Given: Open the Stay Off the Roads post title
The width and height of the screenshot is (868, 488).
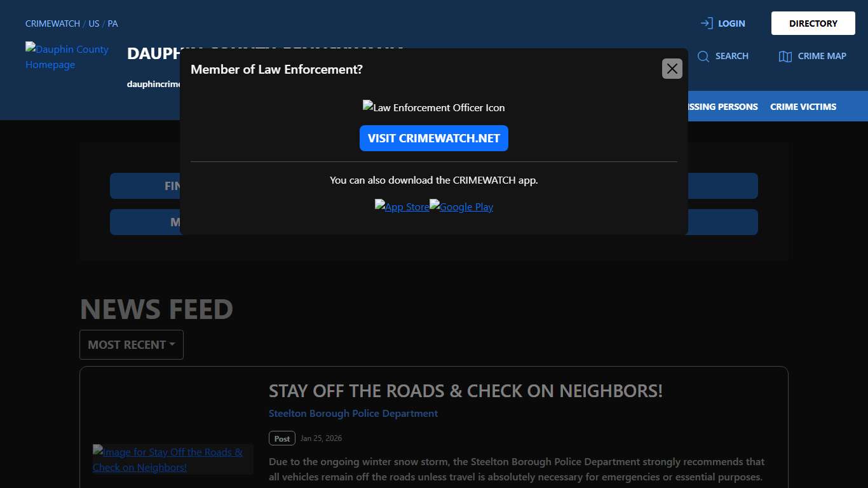Looking at the screenshot, I should [x=466, y=390].
